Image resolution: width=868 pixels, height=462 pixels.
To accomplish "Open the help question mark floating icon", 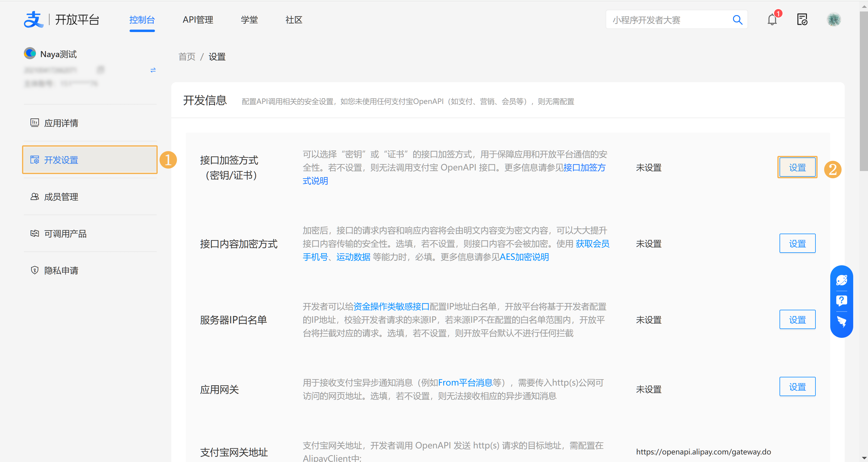I will click(x=841, y=300).
